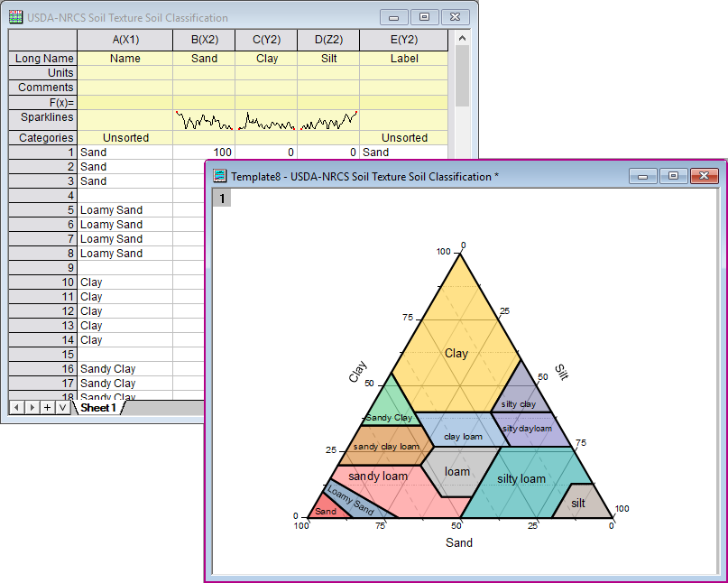The width and height of the screenshot is (728, 583).
Task: Select layer 1 tab in the graph window
Action: (222, 197)
